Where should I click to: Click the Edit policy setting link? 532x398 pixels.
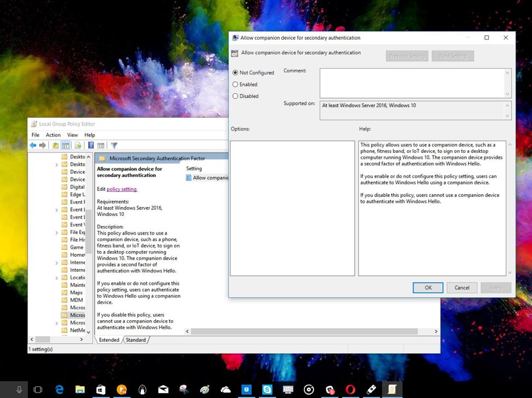[x=121, y=189]
